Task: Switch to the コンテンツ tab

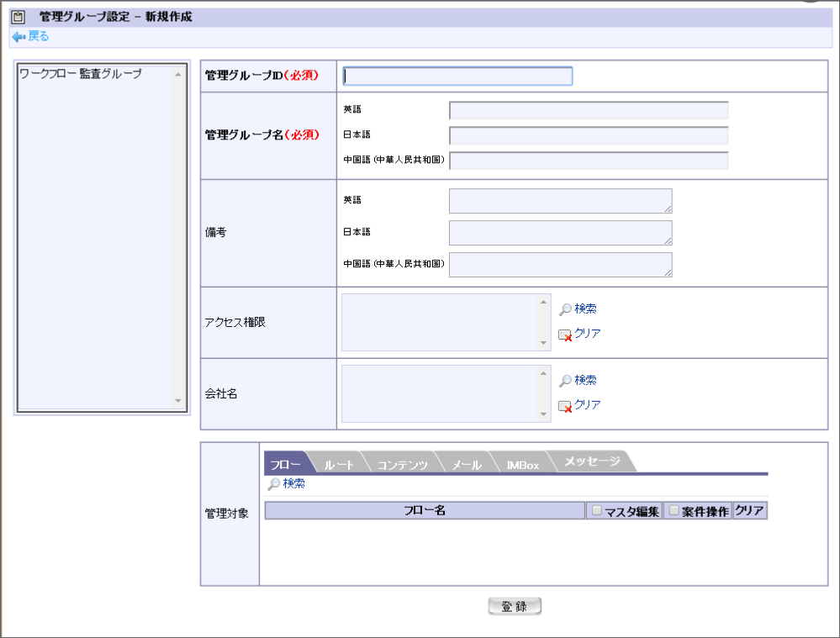Action: 402,465
